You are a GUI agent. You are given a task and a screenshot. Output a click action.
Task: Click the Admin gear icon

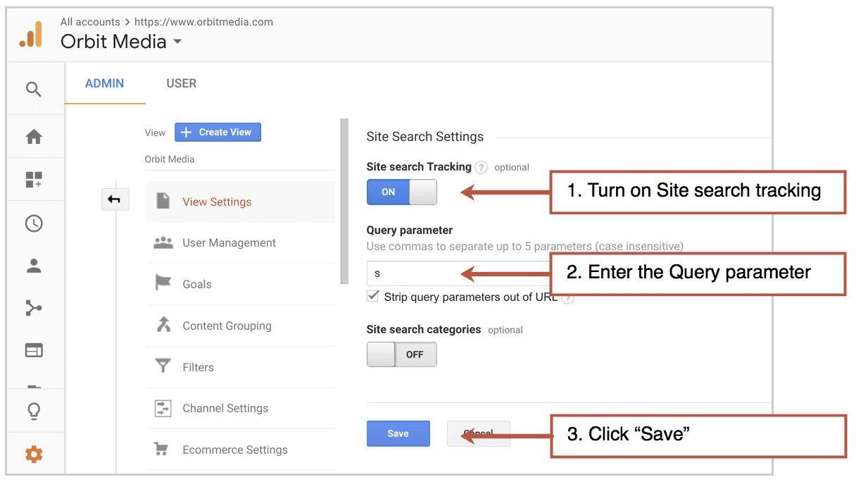click(34, 455)
